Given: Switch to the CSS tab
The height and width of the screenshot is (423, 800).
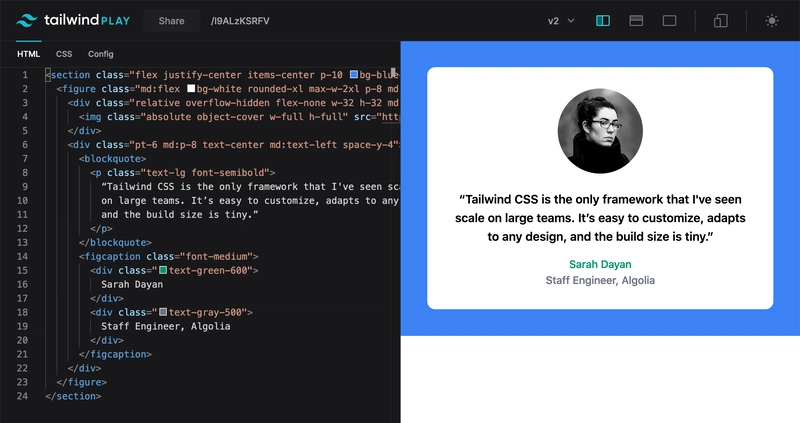Looking at the screenshot, I should [x=64, y=54].
